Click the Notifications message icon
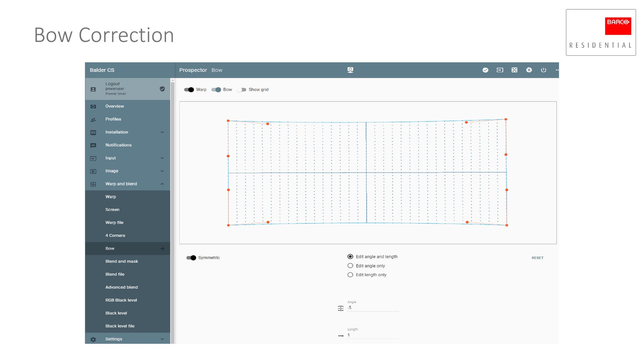This screenshot has height=362, width=644. 93,145
